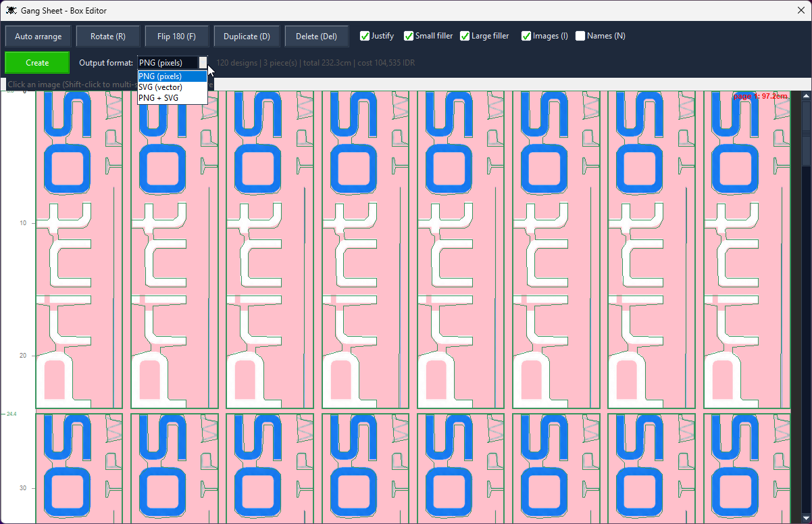Image resolution: width=812 pixels, height=524 pixels.
Task: Click the 10 mark on the vertical ruler
Action: click(24, 223)
